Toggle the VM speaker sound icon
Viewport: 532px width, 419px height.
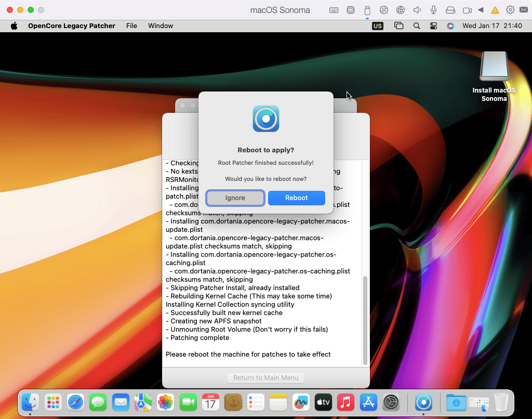(x=417, y=10)
